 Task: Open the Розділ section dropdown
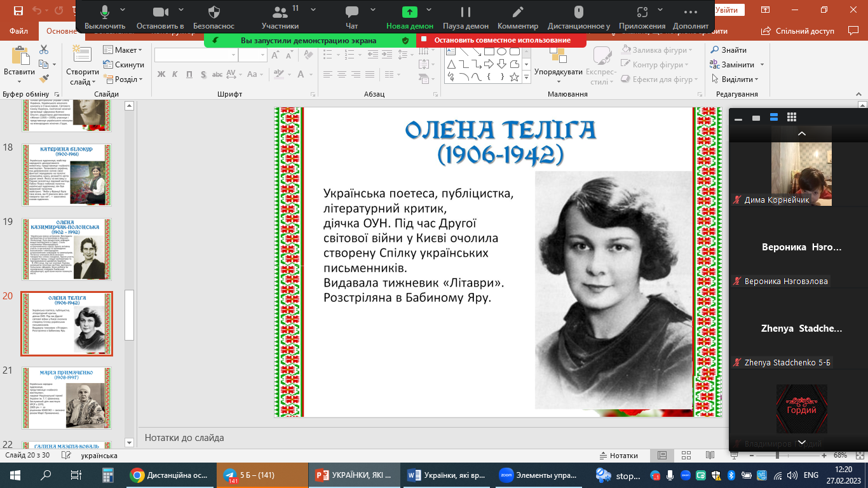123,79
